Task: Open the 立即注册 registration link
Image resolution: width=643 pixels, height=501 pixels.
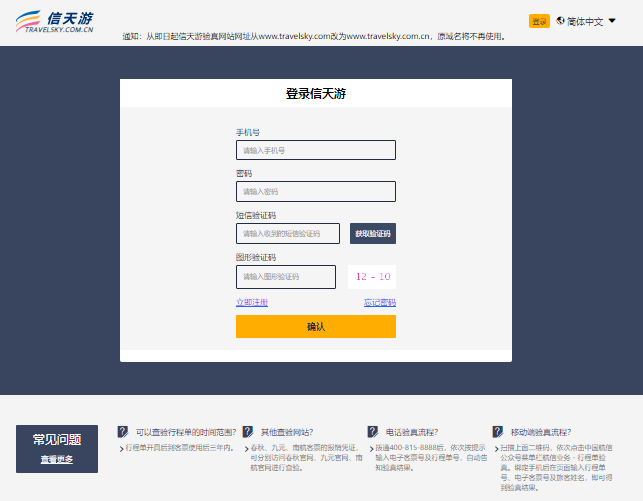Action: pos(252,303)
